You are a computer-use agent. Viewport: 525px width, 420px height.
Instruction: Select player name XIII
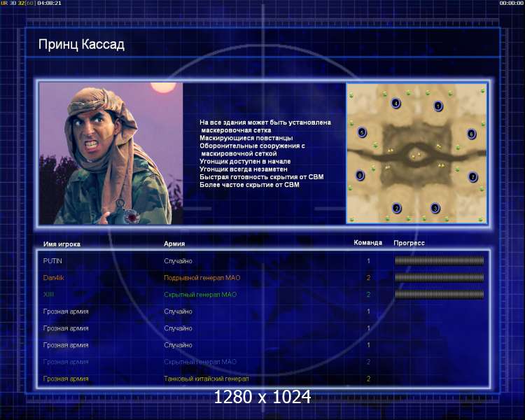coord(48,295)
